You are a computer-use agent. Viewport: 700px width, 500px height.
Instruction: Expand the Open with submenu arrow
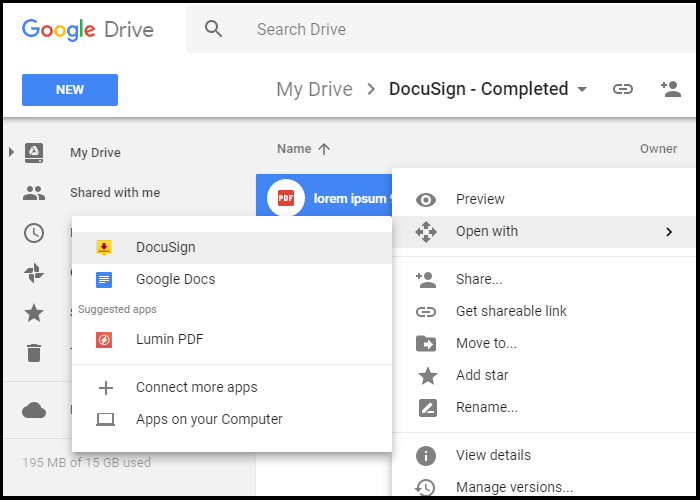coord(668,232)
